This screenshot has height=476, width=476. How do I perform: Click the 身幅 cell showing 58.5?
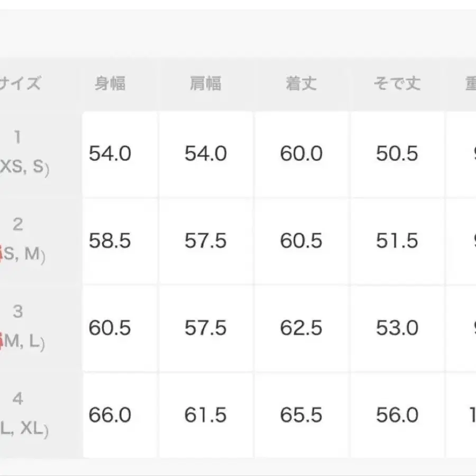tap(109, 241)
